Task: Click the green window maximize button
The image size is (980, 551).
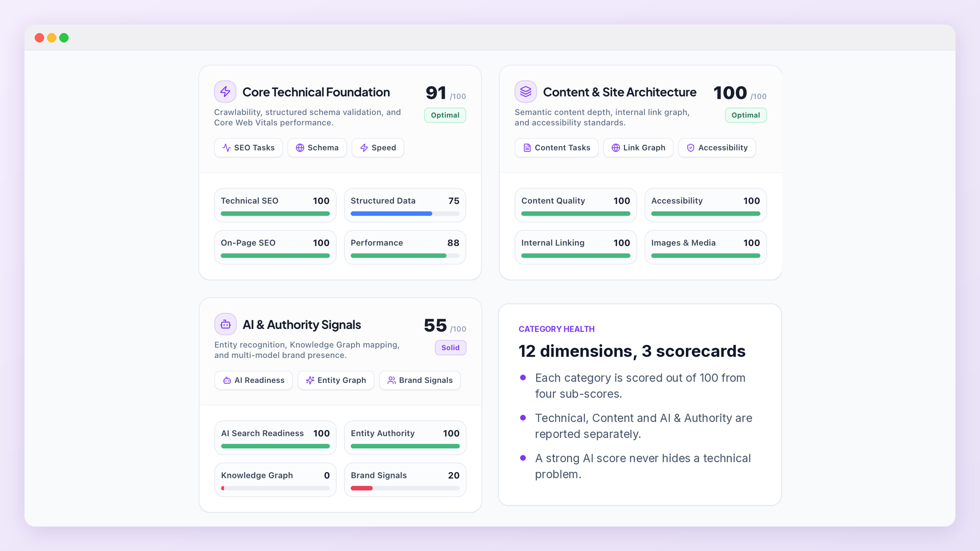Action: tap(64, 38)
